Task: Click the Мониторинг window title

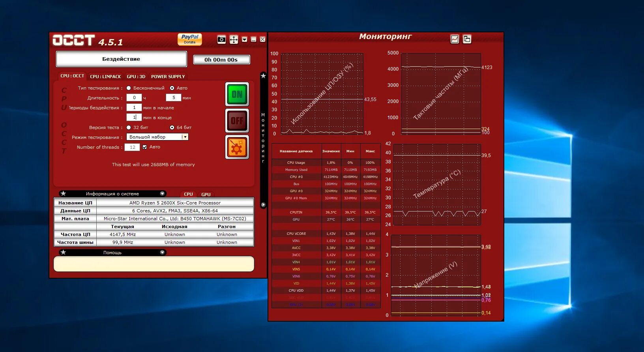Action: tap(385, 37)
